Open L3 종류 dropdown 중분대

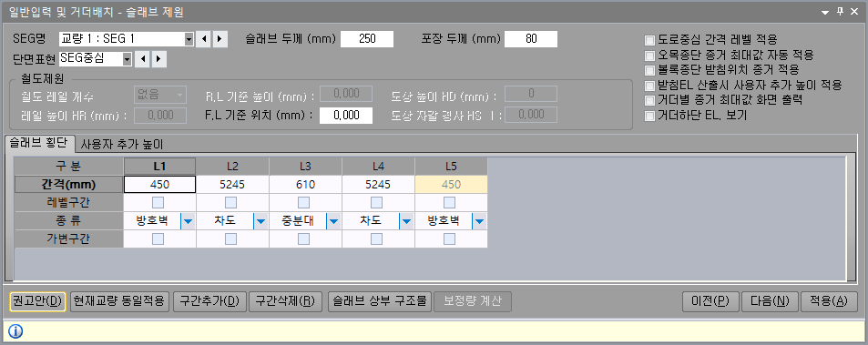click(333, 221)
